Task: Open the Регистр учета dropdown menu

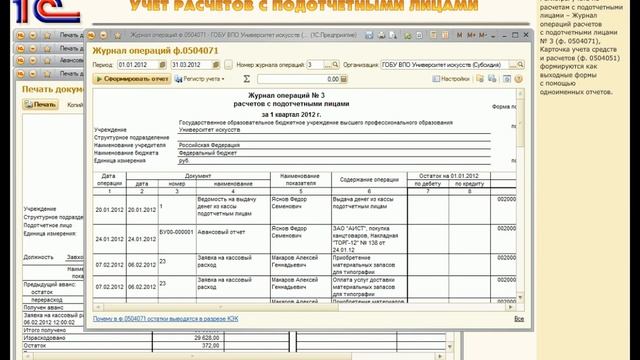Action: pos(200,79)
